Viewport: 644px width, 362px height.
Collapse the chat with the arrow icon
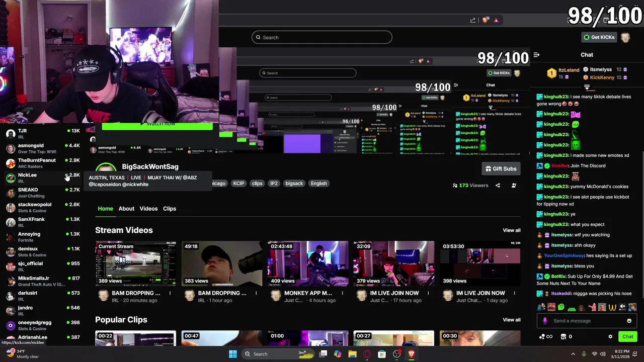click(536, 55)
